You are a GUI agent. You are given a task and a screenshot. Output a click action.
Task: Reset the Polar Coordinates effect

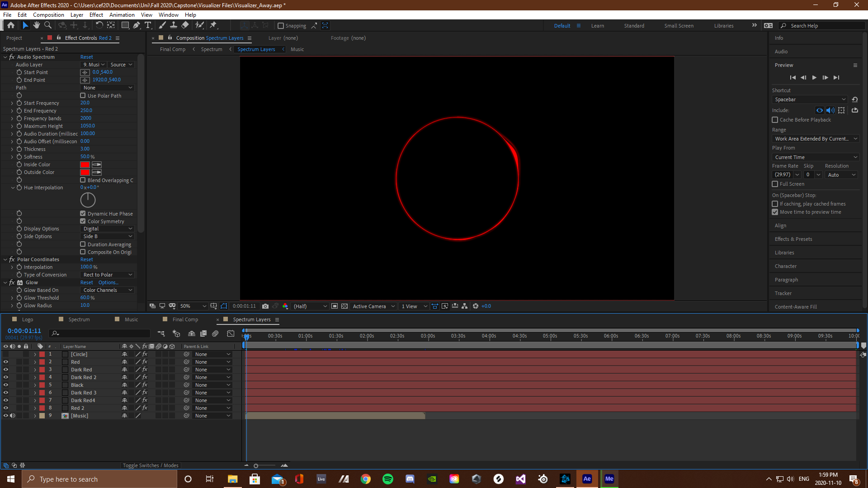coord(86,259)
